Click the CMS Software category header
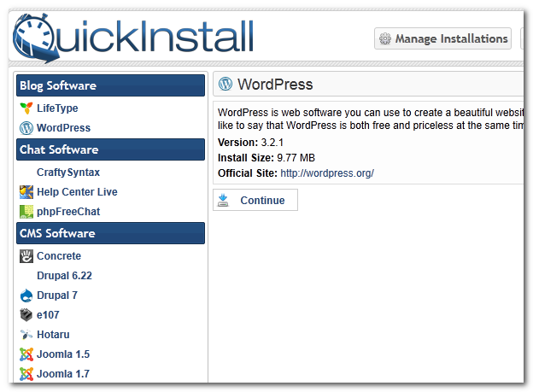This screenshot has width=533, height=392. (110, 233)
